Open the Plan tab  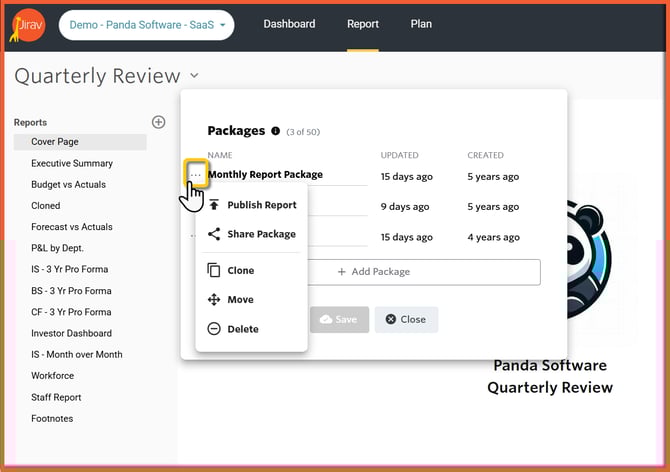coord(421,24)
